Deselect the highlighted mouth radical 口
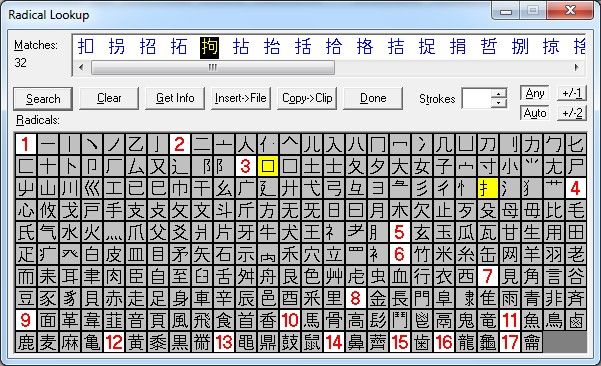601x366 pixels. tap(268, 166)
